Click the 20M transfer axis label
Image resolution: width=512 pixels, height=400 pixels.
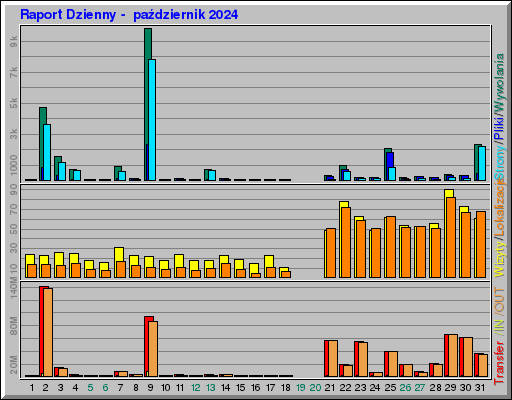(13, 365)
